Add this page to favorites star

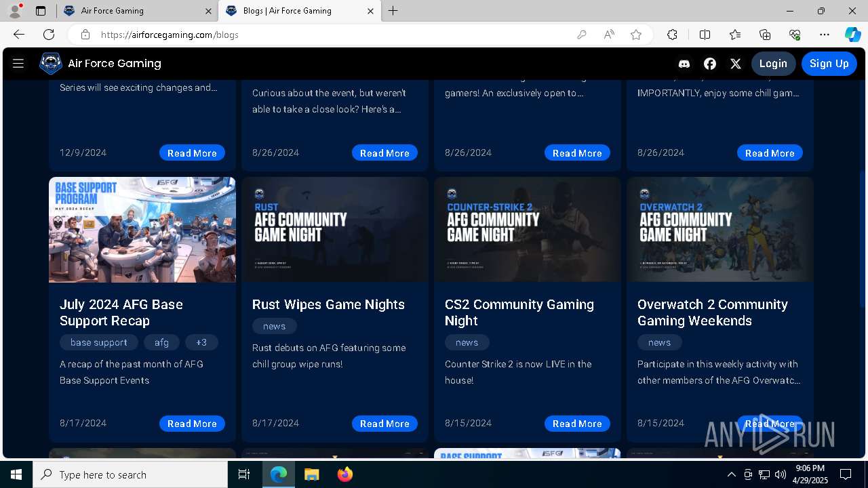click(636, 35)
